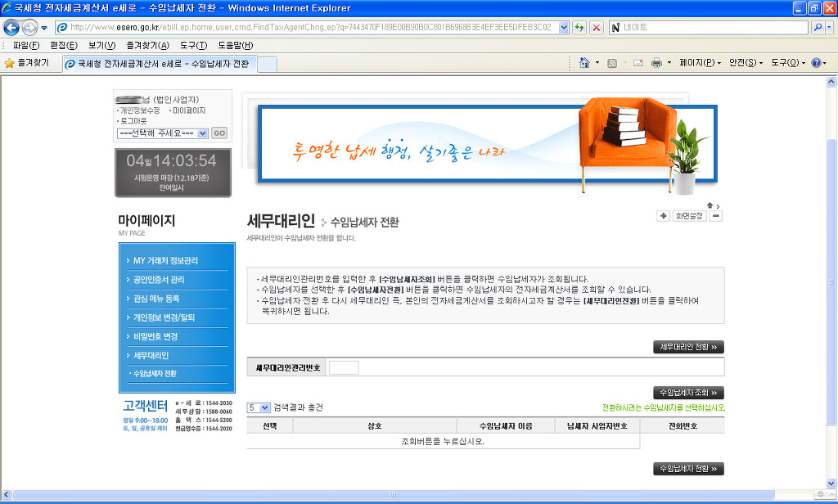
Task: Click the plus zoom-in screen icon
Action: [x=663, y=216]
